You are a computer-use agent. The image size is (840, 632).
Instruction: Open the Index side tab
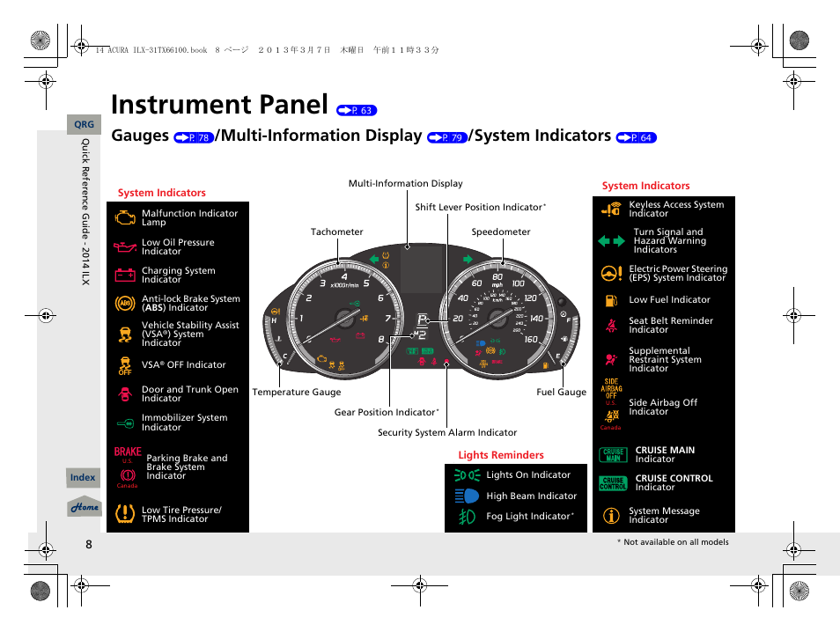(x=83, y=477)
